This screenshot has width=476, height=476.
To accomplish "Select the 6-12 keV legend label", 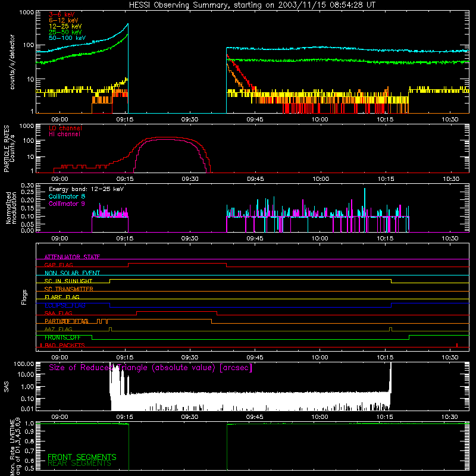I will [64, 20].
